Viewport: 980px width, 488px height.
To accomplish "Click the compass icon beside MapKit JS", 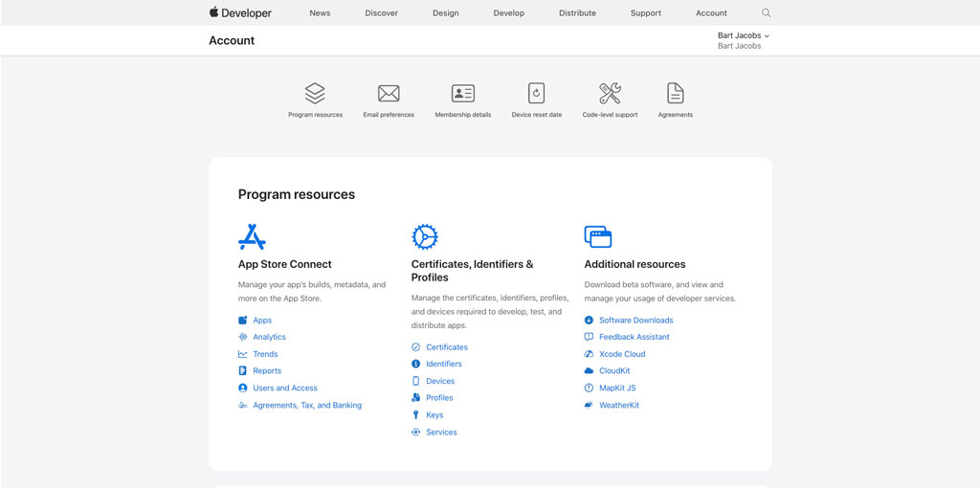I will coord(589,388).
